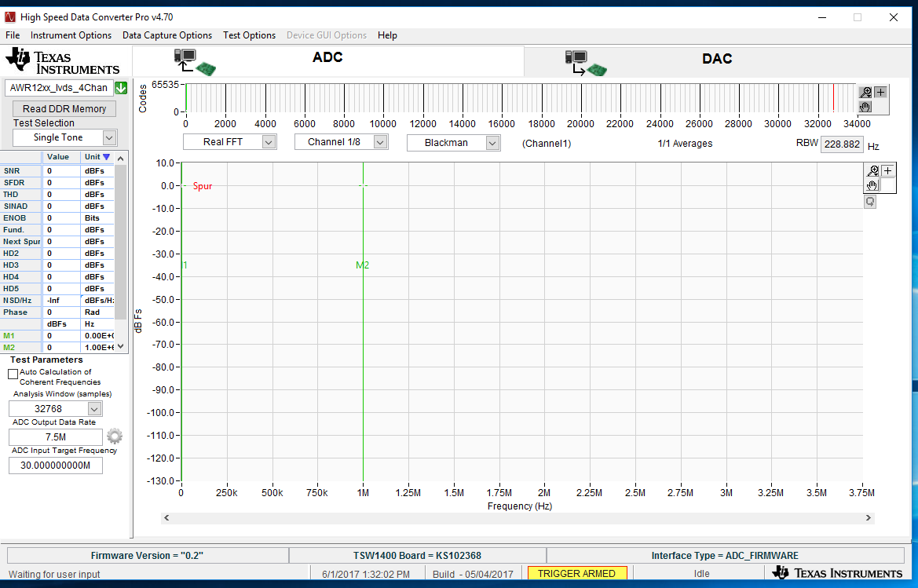The height and width of the screenshot is (588, 918).
Task: Open the Blackman window function dropdown
Action: click(x=492, y=143)
